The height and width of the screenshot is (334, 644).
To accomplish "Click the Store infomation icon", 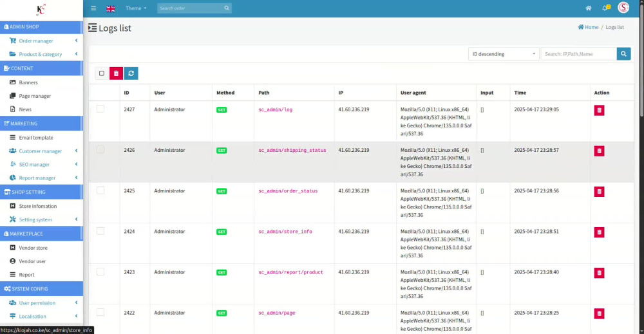I will coord(13,206).
